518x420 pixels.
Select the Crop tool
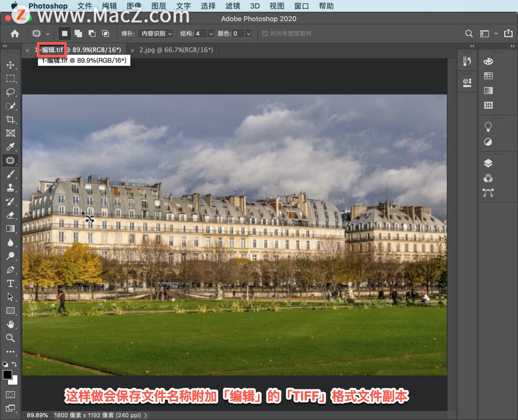click(x=10, y=120)
